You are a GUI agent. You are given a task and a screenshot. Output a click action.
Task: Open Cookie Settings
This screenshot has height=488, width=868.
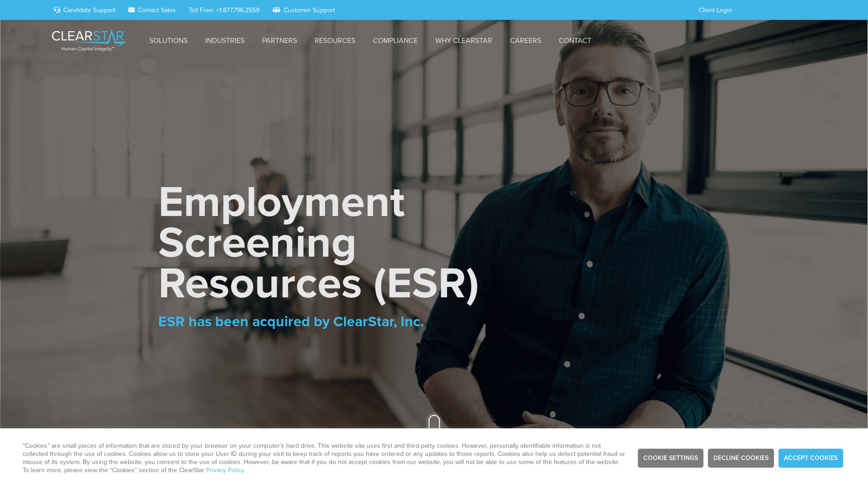pyautogui.click(x=670, y=458)
